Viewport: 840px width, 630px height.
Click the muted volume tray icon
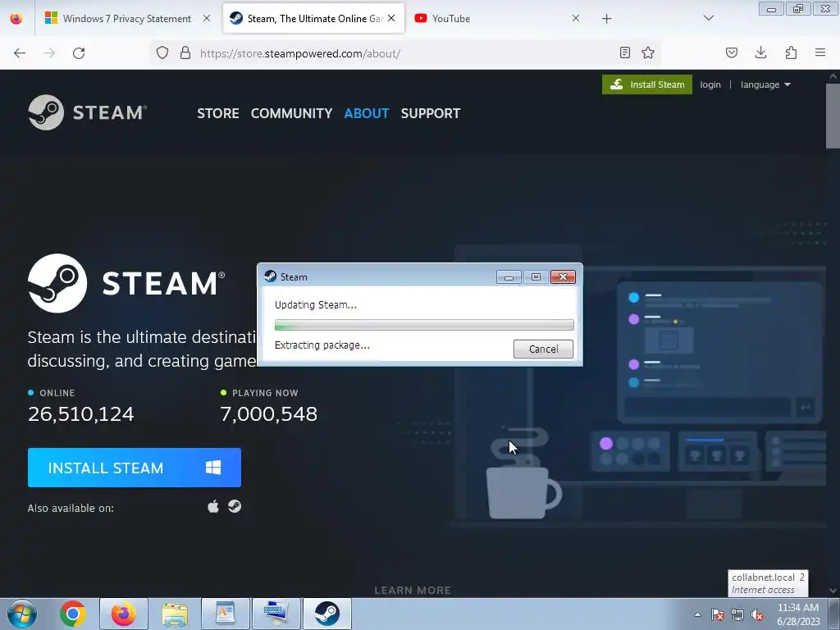tap(757, 615)
